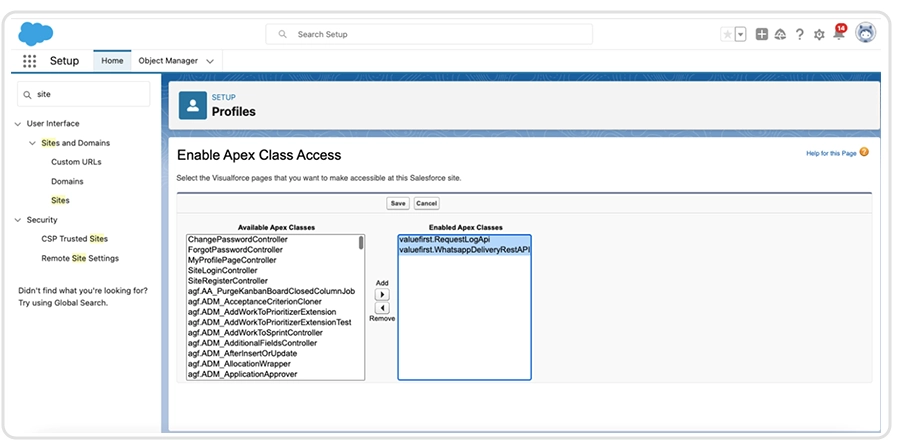Open the question mark help menu

[800, 34]
